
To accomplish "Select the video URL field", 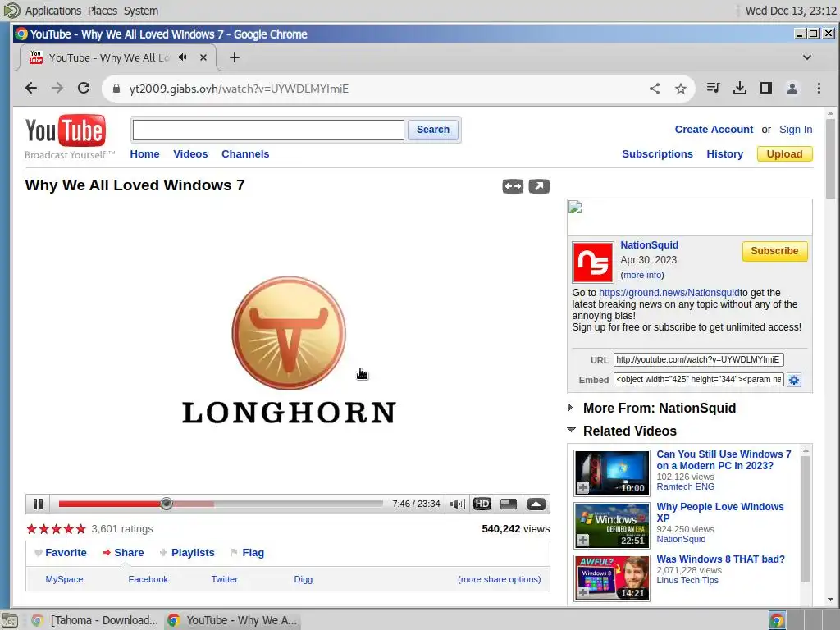I will (x=699, y=360).
